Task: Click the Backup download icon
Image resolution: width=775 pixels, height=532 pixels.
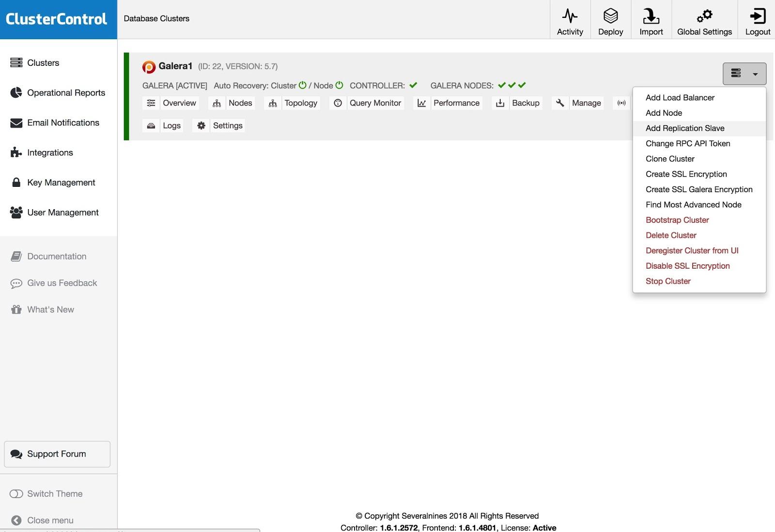Action: 500,103
